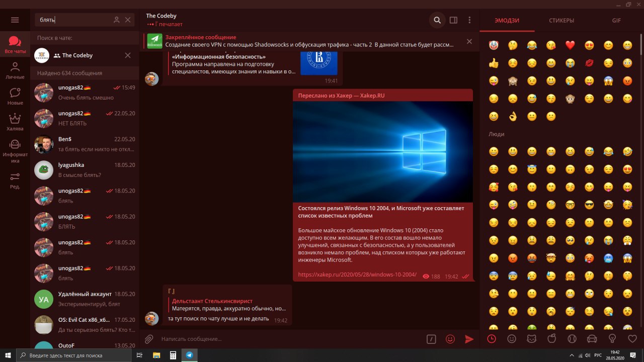
Task: Open the All chats folder
Action: [15, 45]
